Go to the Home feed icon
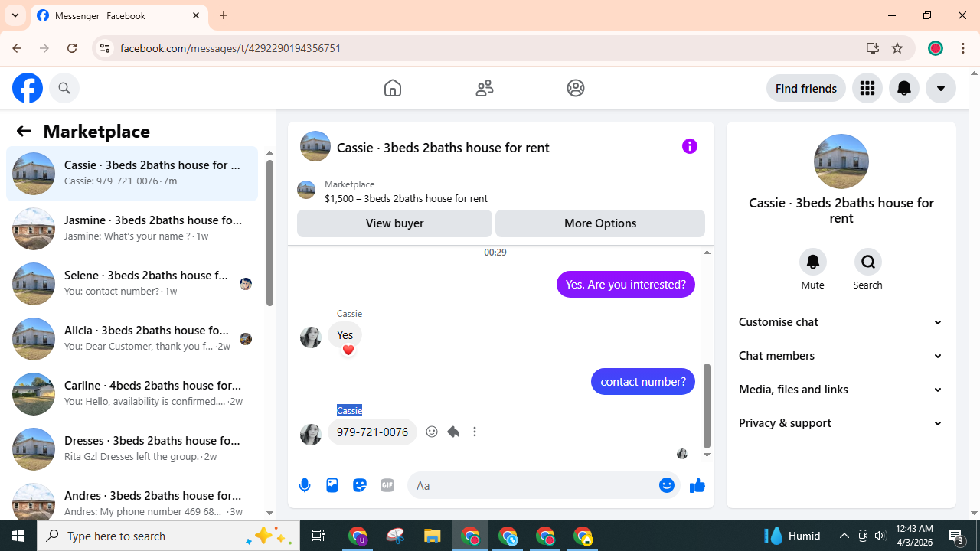980x551 pixels. (393, 88)
